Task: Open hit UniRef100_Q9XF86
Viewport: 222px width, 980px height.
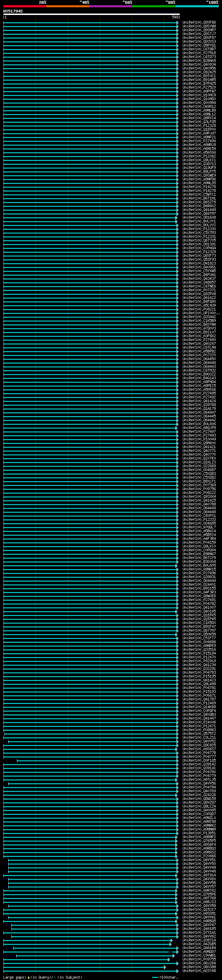Action: pyautogui.click(x=199, y=23)
